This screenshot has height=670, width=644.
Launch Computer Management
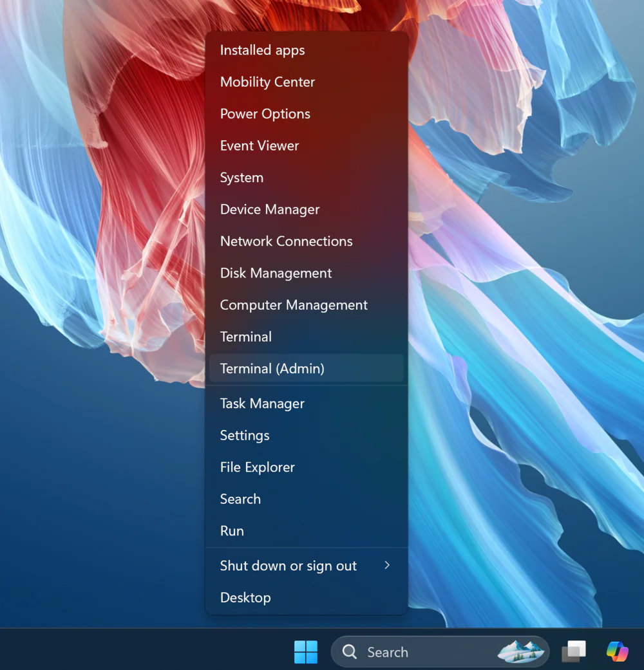tap(306, 305)
